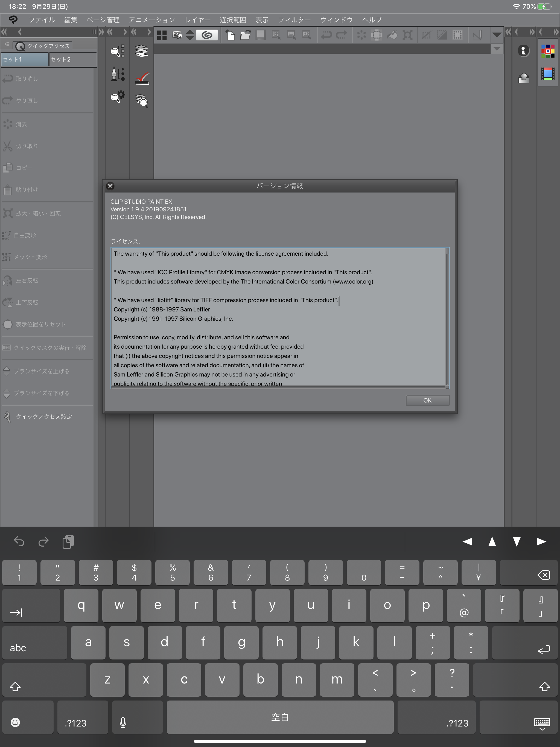Image resolution: width=560 pixels, height=747 pixels.
Task: Open the ヘルプ menu
Action: click(x=372, y=20)
